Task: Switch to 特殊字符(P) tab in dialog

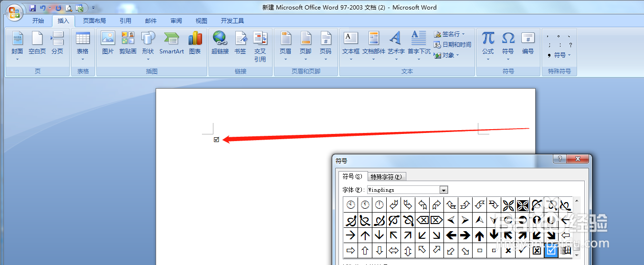Action: pyautogui.click(x=387, y=177)
